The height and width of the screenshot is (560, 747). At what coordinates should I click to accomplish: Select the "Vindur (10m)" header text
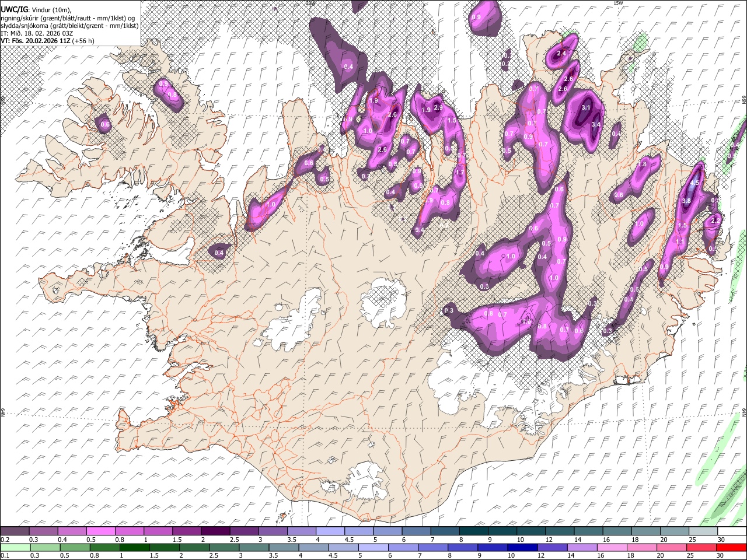51,9
